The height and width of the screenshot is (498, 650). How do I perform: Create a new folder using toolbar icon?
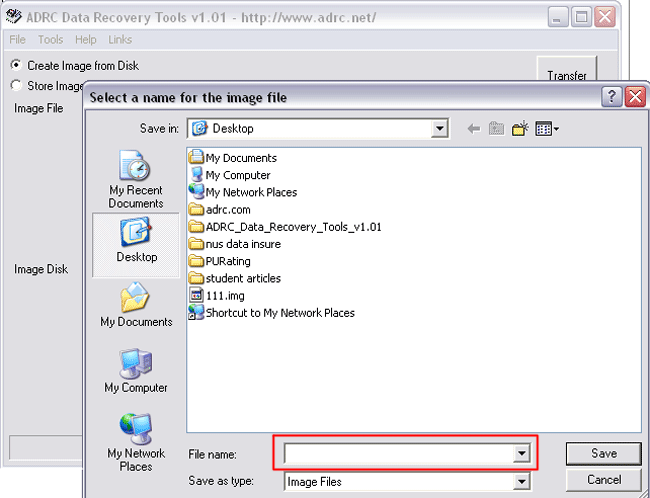click(520, 129)
